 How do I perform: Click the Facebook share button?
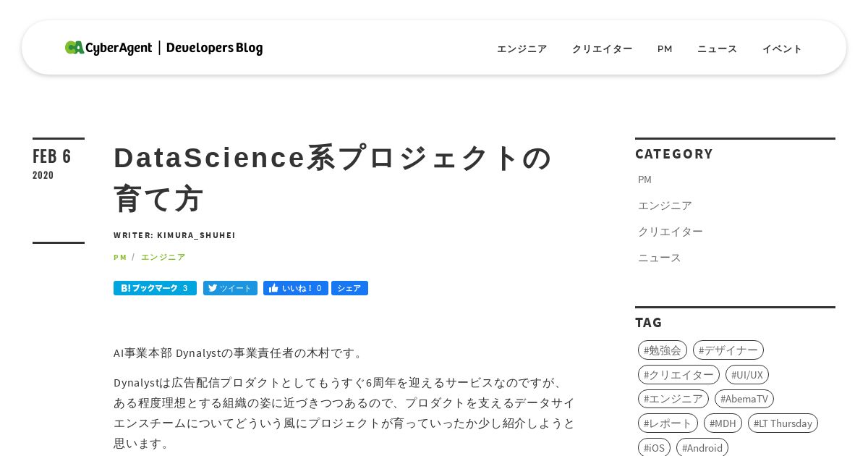(349, 288)
